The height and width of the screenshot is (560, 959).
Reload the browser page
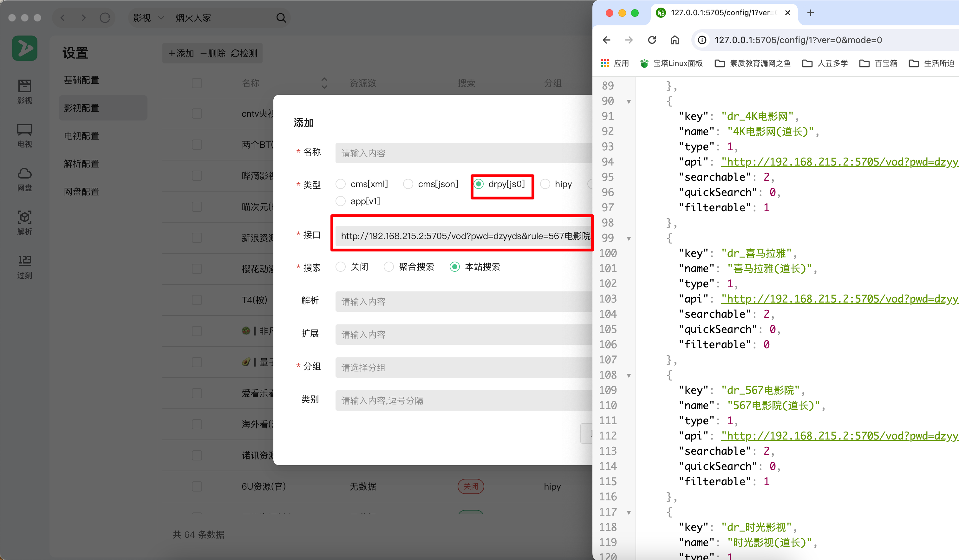[652, 40]
